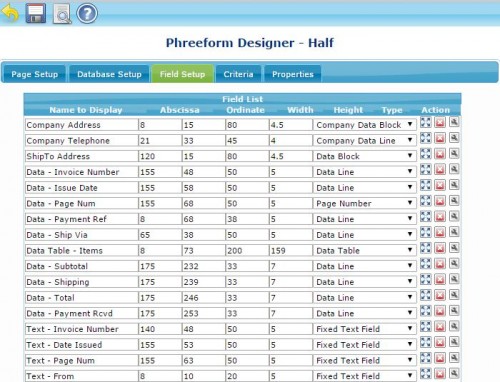Open properties wrench for Data - Payment Ref

tap(454, 216)
